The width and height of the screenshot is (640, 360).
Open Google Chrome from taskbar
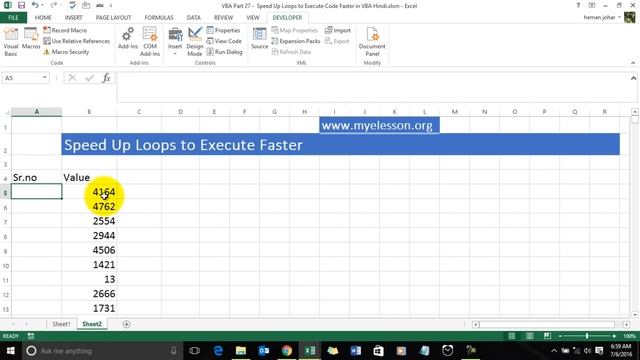(x=287, y=351)
